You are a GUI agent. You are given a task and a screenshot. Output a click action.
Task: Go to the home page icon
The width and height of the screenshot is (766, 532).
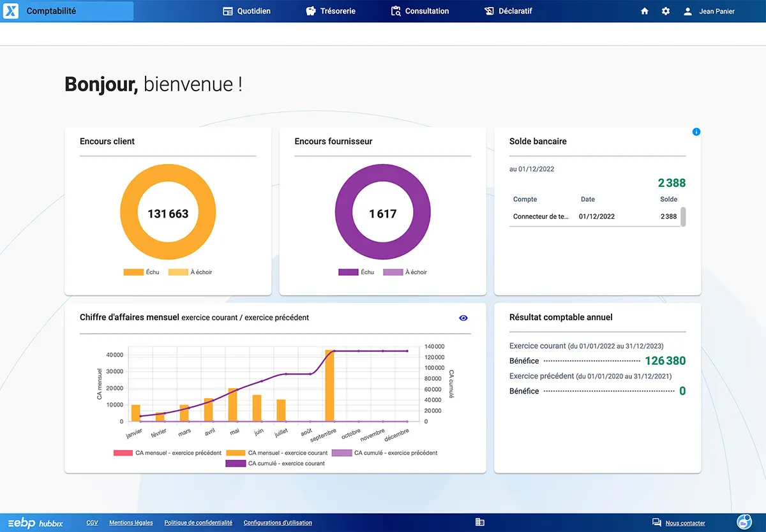[x=645, y=11]
